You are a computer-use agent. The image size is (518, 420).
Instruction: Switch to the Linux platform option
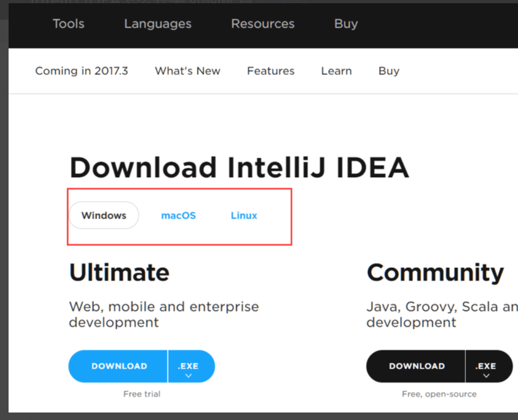tap(244, 215)
